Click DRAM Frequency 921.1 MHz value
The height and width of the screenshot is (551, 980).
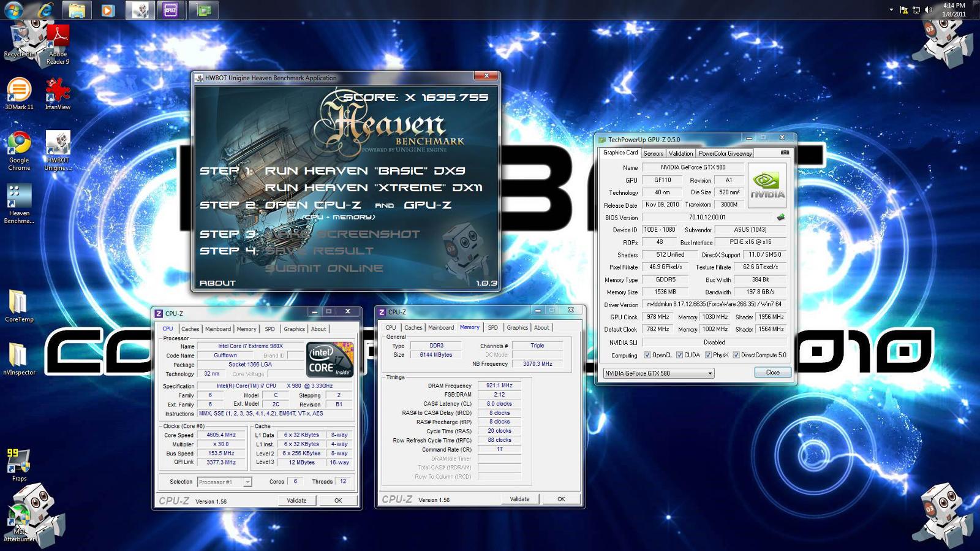coord(499,386)
